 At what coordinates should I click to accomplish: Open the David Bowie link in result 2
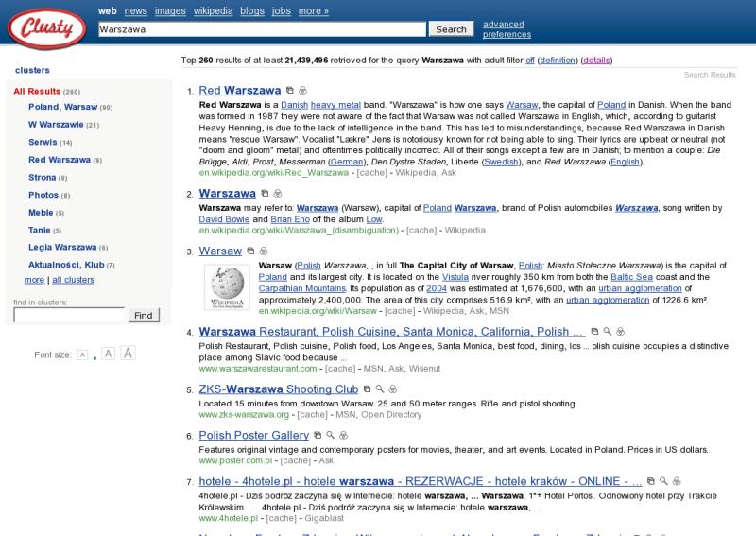224,219
